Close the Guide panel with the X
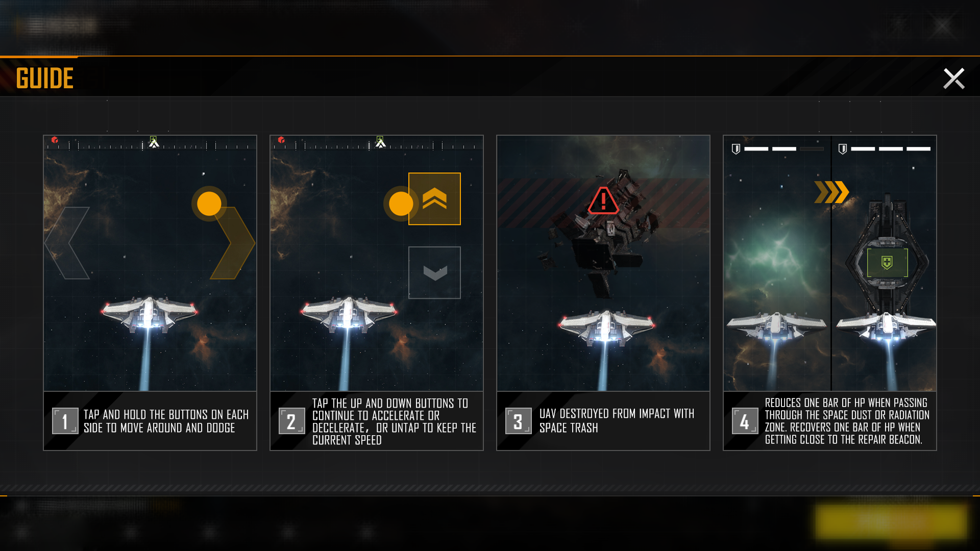Image resolution: width=980 pixels, height=551 pixels. coord(953,79)
